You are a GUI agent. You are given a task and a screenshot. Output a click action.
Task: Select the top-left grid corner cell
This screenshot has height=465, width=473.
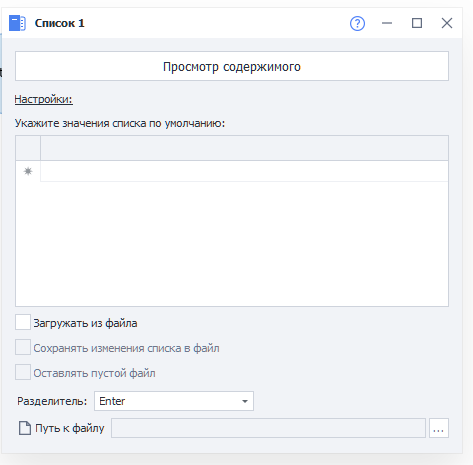[28, 148]
